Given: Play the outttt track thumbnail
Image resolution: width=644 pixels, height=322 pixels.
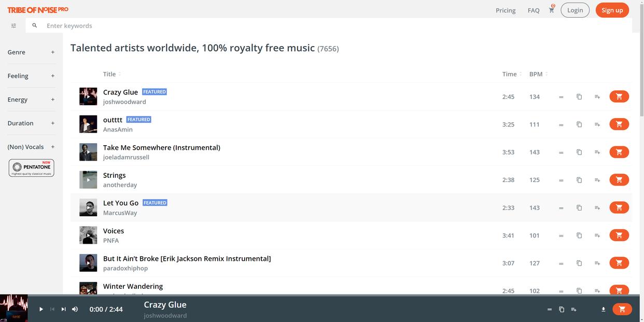Looking at the screenshot, I should 88,124.
